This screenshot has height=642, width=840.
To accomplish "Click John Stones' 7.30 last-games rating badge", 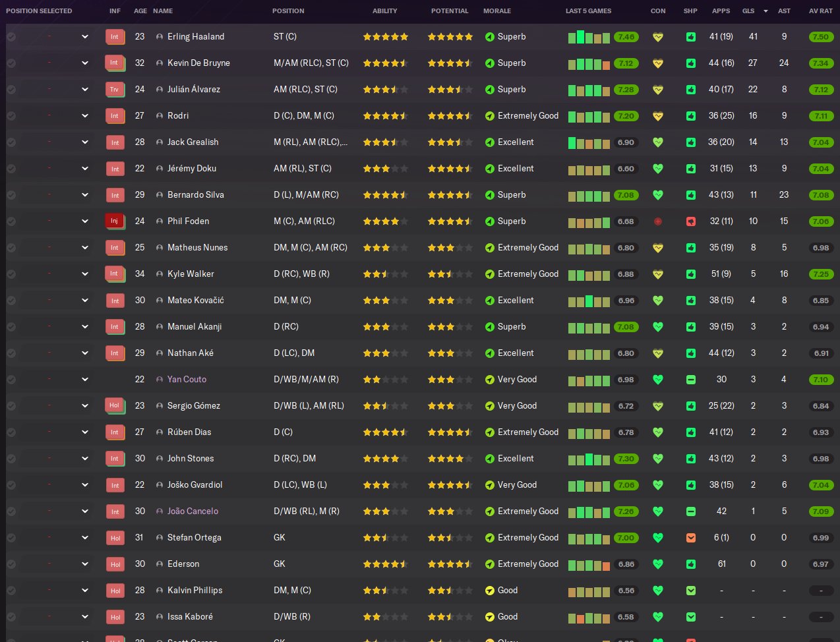I will [626, 459].
